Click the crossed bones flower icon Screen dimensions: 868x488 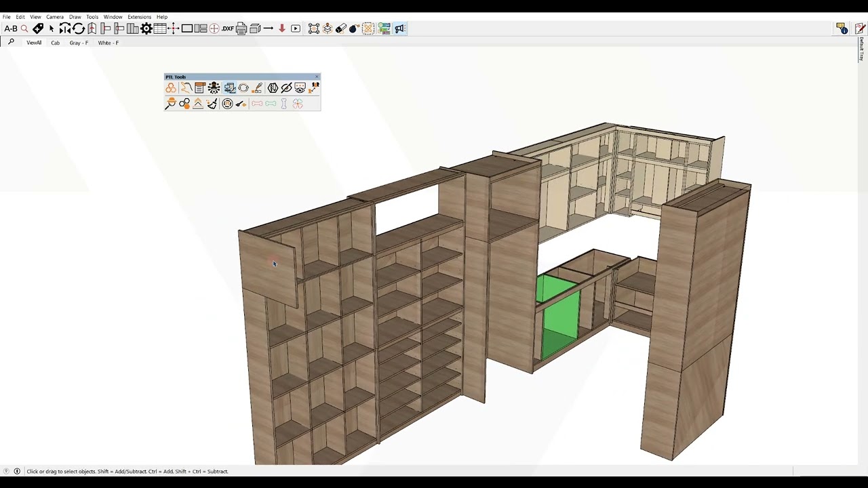(298, 104)
